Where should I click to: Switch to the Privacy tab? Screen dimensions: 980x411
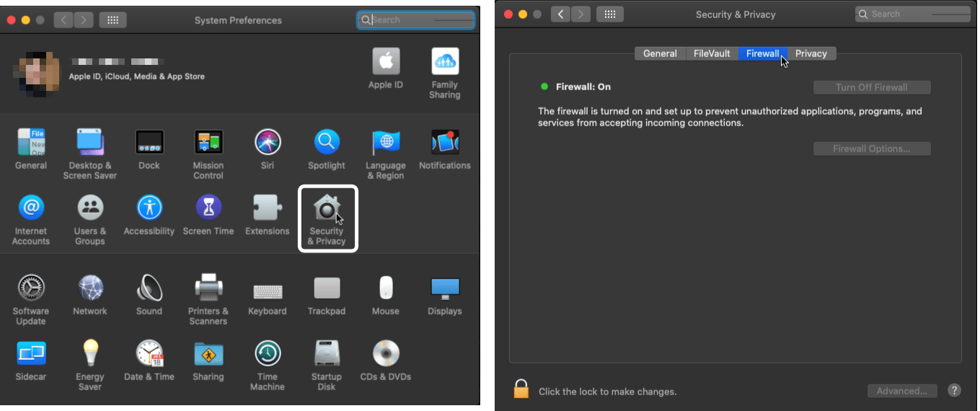coord(811,53)
